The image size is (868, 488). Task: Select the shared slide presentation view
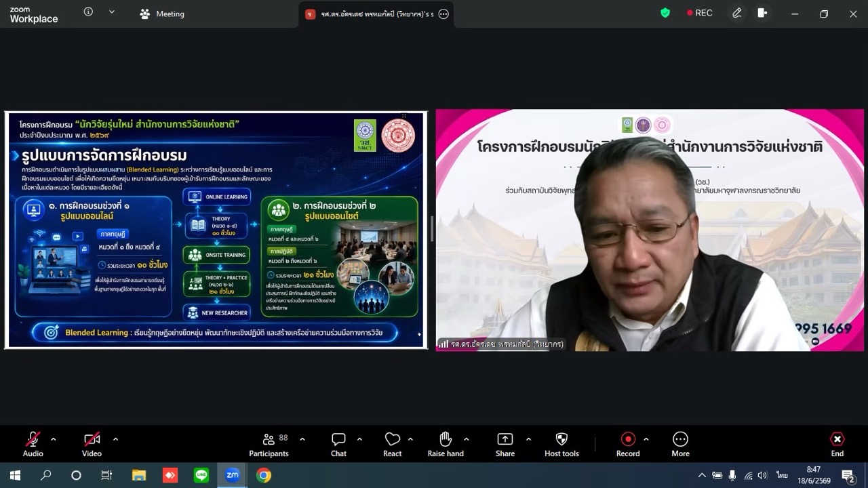pyautogui.click(x=216, y=230)
